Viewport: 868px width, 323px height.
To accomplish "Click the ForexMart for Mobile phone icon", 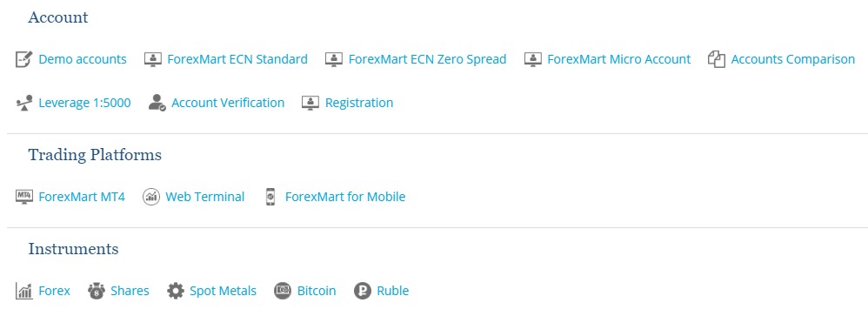I will [x=270, y=197].
